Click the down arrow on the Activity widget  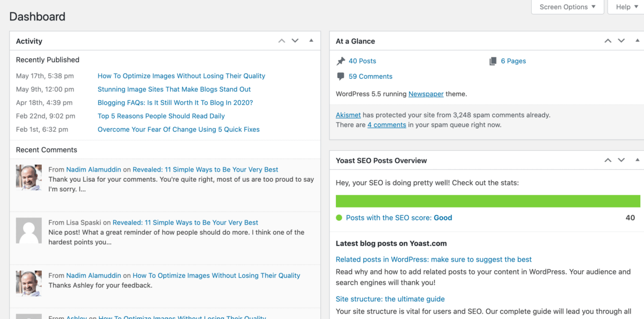pyautogui.click(x=295, y=41)
